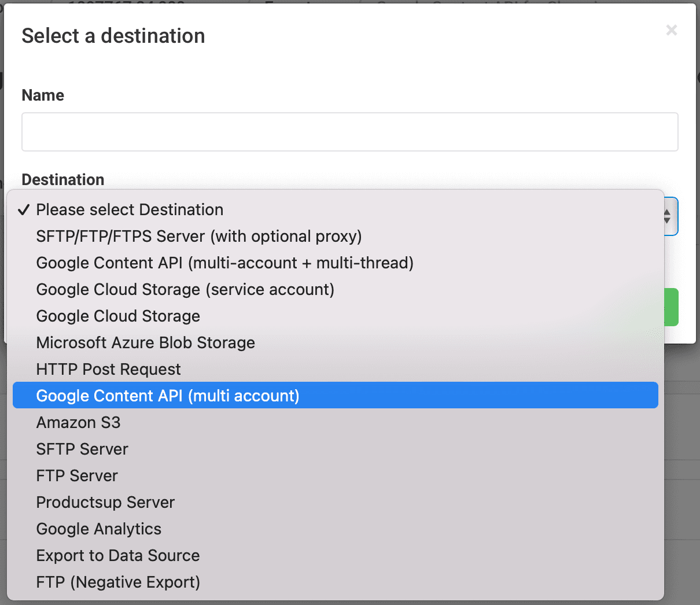Select plain Google Cloud Storage option
Image resolution: width=700 pixels, height=605 pixels.
[118, 316]
